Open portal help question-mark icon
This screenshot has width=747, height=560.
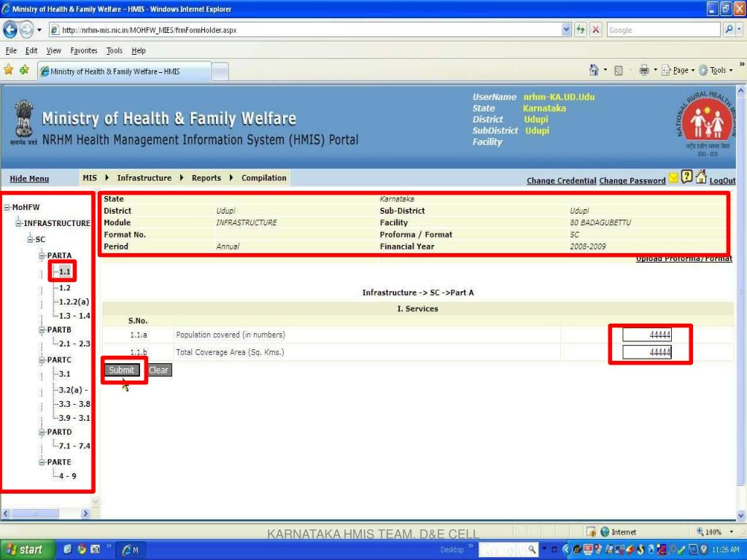click(686, 177)
